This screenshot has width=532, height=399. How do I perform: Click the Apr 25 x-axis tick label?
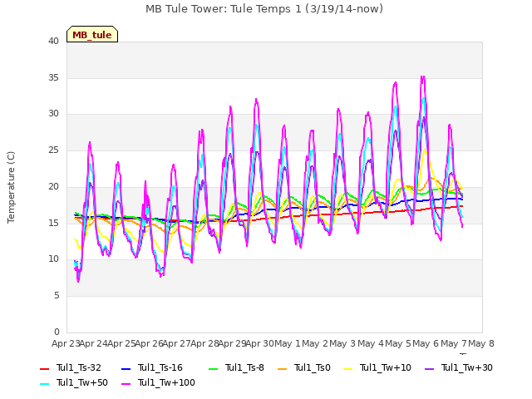click(x=121, y=343)
